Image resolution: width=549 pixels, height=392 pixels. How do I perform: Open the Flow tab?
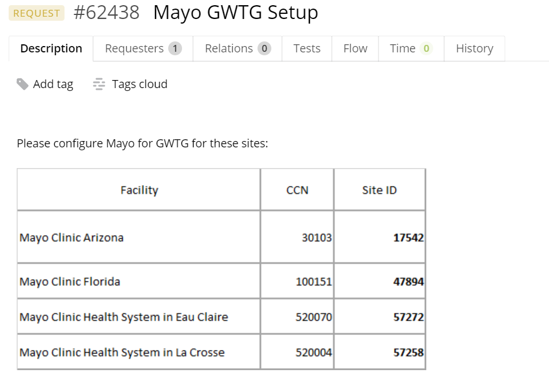pyautogui.click(x=355, y=49)
